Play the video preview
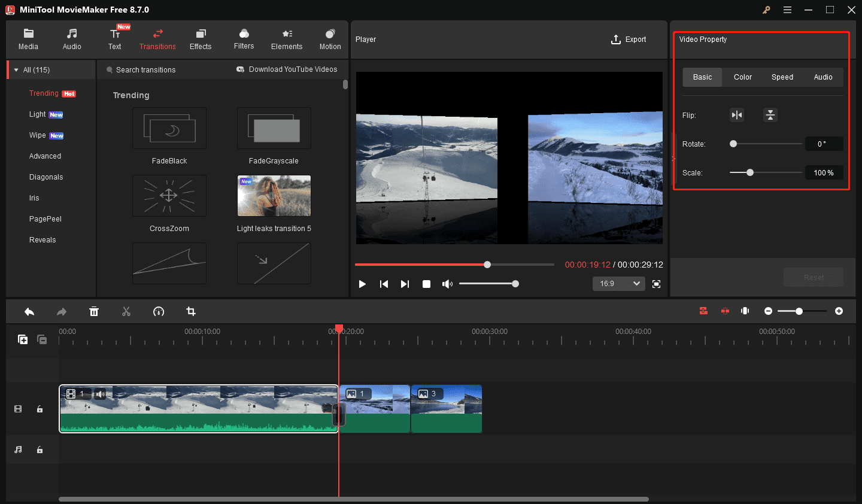862x504 pixels. click(x=362, y=284)
